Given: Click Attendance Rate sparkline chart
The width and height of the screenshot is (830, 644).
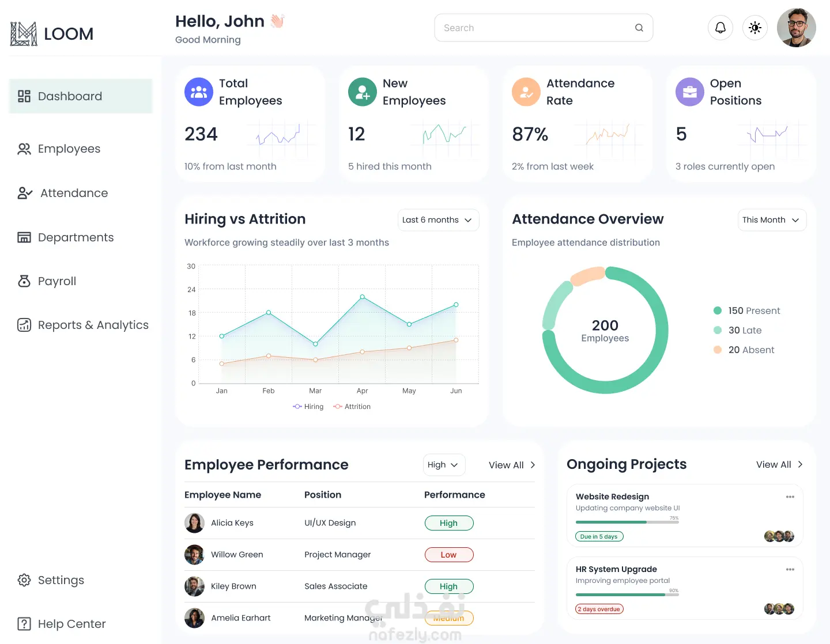Looking at the screenshot, I should pos(609,138).
